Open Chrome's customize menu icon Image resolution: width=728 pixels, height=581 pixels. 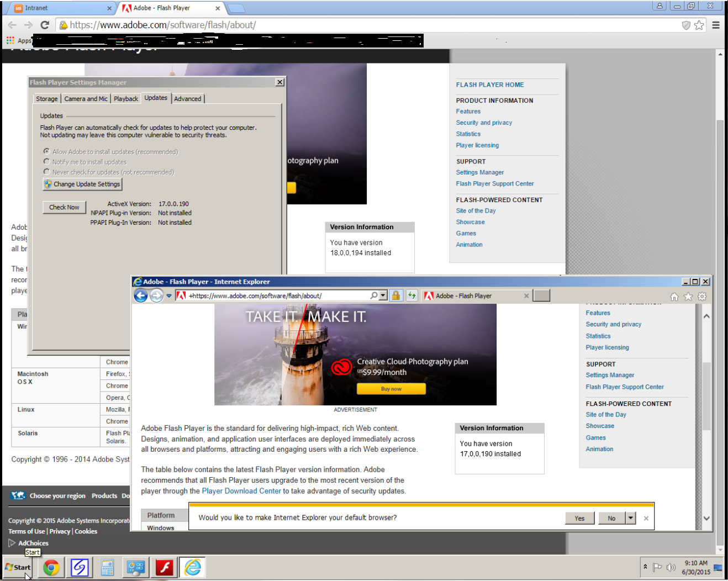pyautogui.click(x=716, y=25)
